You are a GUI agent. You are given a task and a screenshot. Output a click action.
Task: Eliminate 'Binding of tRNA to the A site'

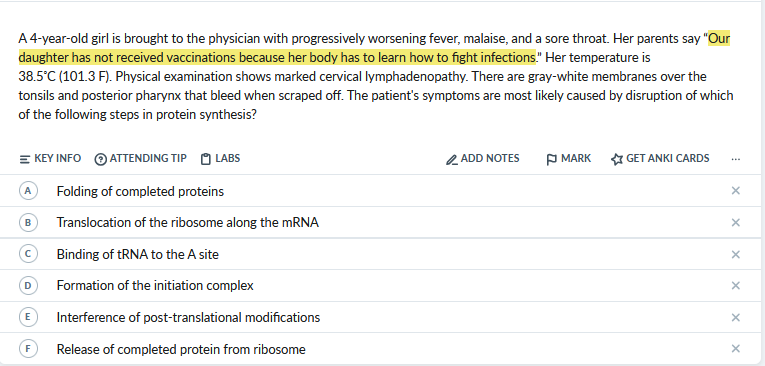pos(736,254)
